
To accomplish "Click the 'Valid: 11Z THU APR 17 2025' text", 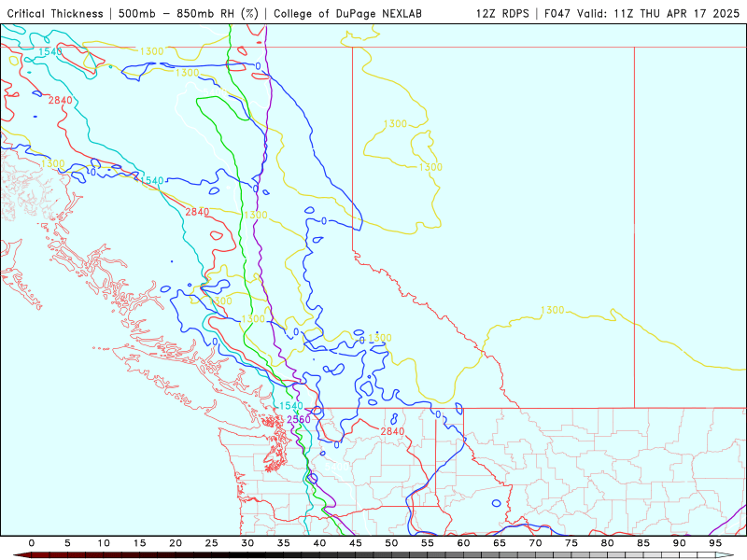I will tap(658, 13).
